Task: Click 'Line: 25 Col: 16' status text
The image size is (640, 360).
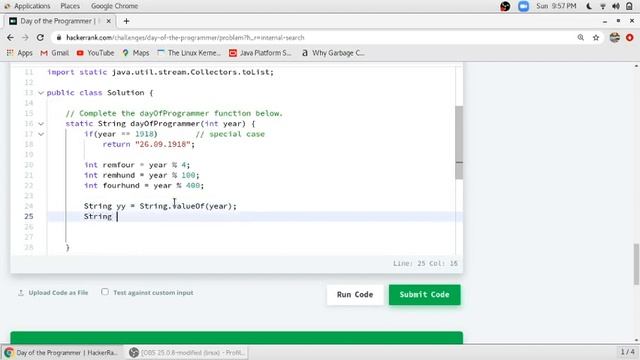Action: [x=425, y=264]
